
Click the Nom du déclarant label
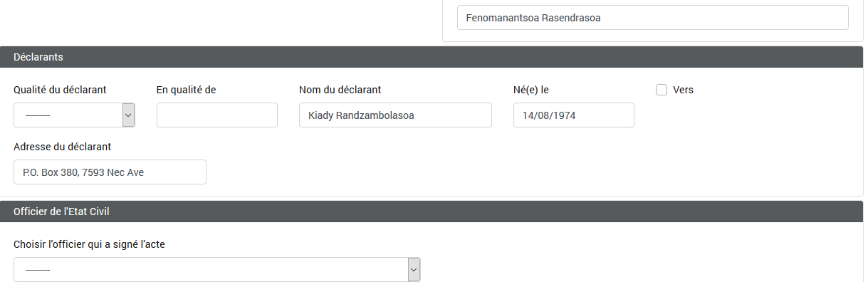point(340,90)
